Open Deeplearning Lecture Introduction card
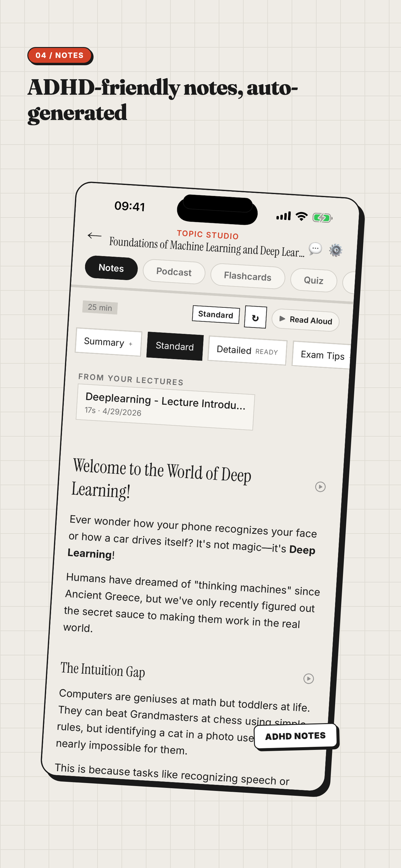The height and width of the screenshot is (868, 401). [165, 407]
